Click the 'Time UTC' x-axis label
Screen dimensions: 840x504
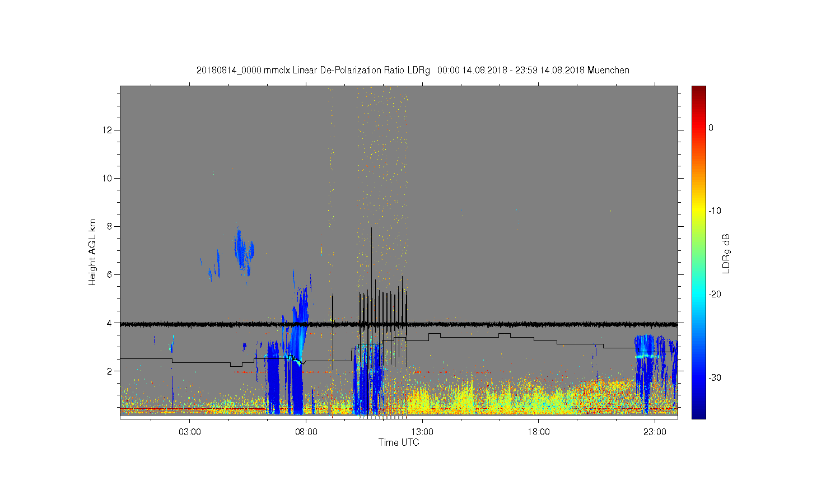tap(399, 442)
